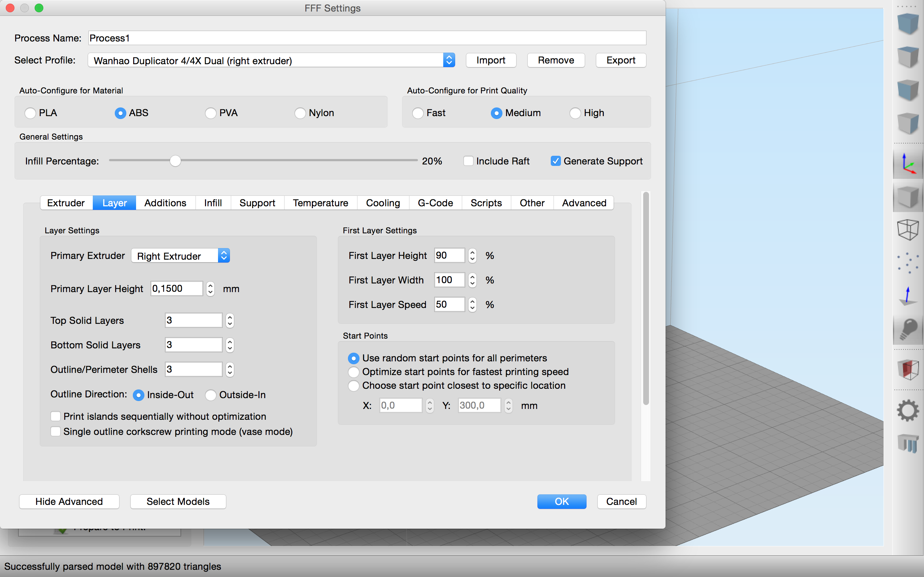
Task: Click the Primary Layer Height stepper arrows
Action: click(x=210, y=289)
